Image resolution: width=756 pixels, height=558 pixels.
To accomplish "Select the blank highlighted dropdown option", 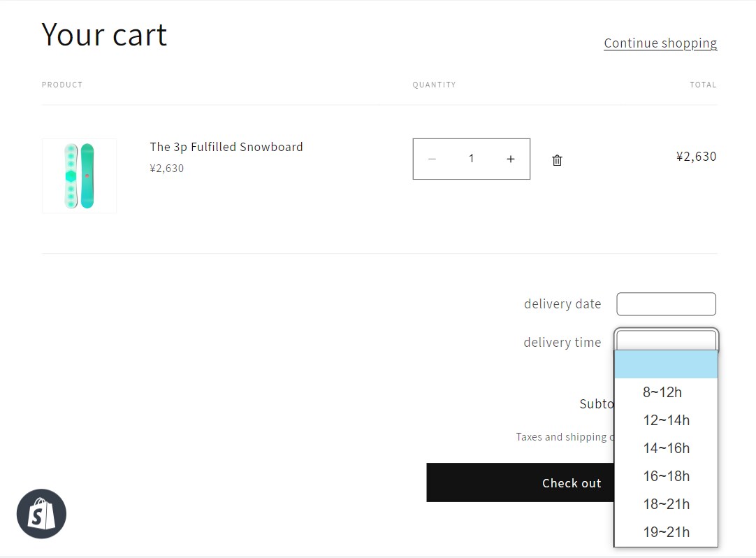I will coord(666,364).
